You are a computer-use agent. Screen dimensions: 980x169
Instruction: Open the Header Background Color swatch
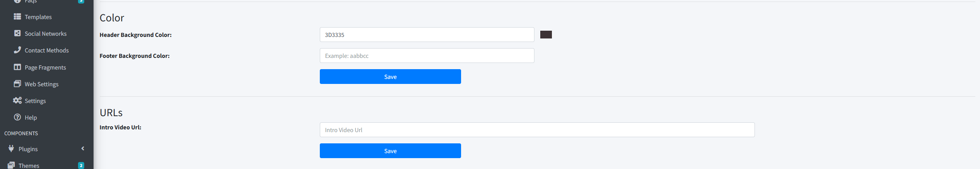point(546,35)
